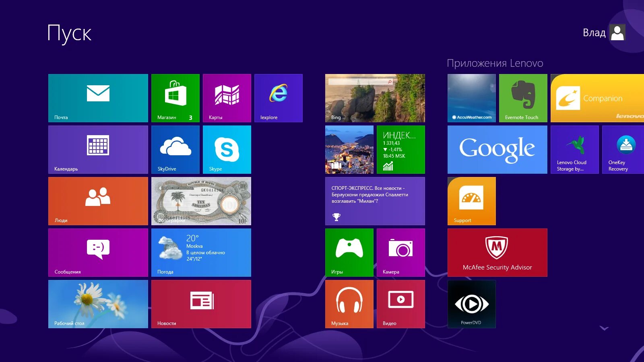Open the Влад user account menu
This screenshot has width=644, height=362.
click(604, 33)
